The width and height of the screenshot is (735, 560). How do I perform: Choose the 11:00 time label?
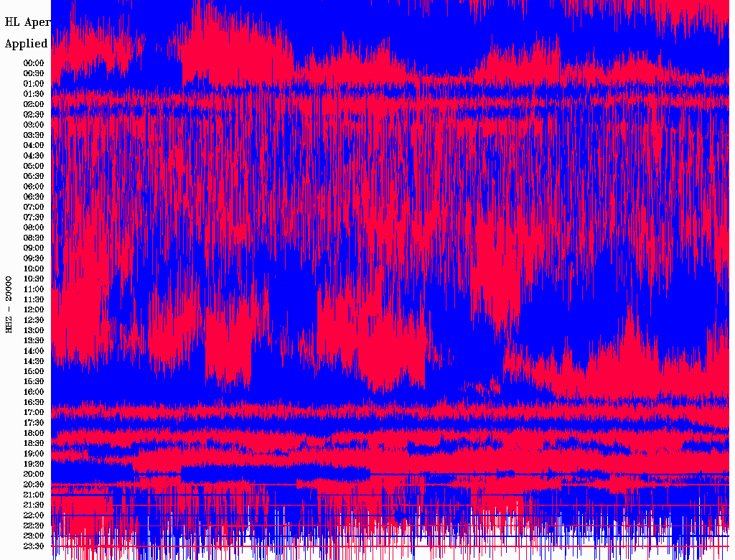coord(34,289)
